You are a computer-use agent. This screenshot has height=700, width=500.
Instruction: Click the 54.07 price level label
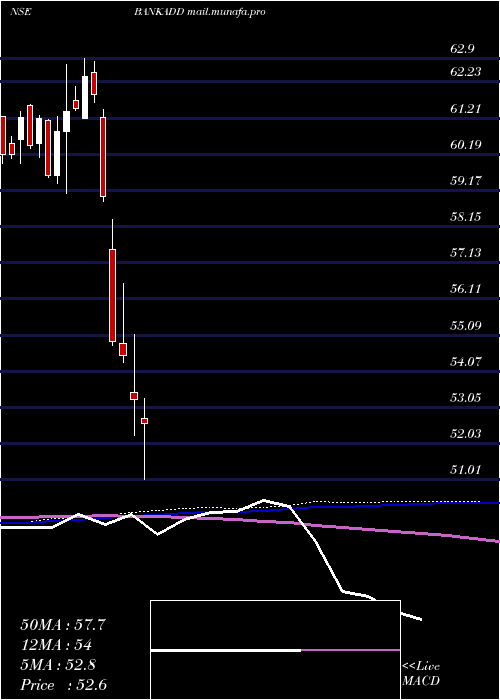click(466, 361)
